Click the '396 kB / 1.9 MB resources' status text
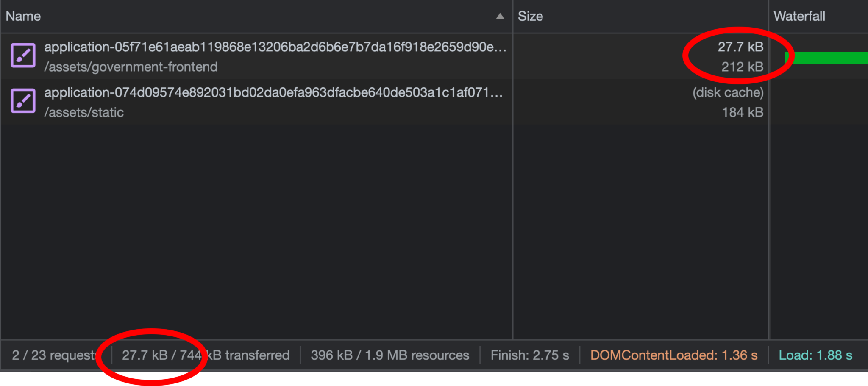 pos(389,355)
